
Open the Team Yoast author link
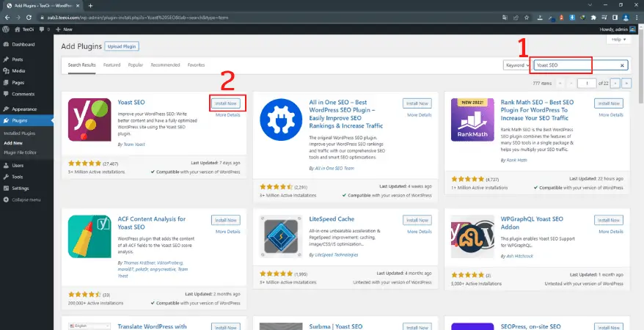coord(133,144)
